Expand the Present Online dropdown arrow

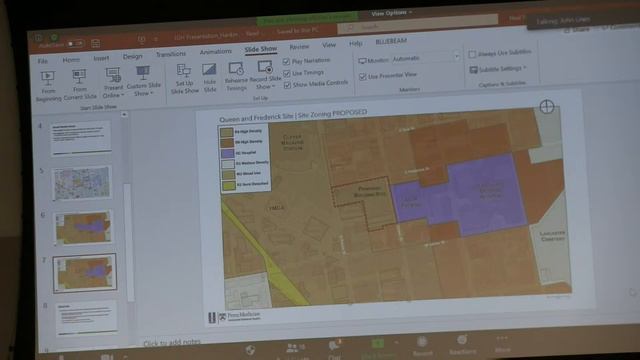[122, 95]
